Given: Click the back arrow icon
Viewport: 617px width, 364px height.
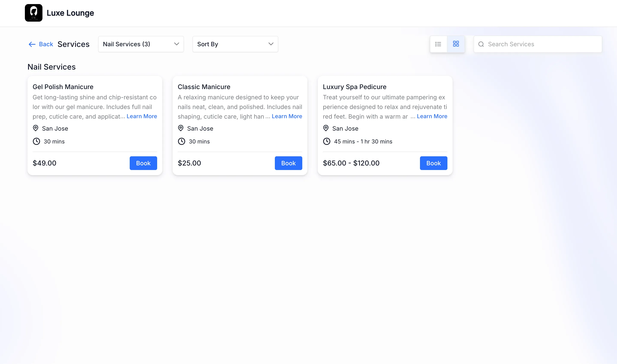Looking at the screenshot, I should pyautogui.click(x=32, y=44).
